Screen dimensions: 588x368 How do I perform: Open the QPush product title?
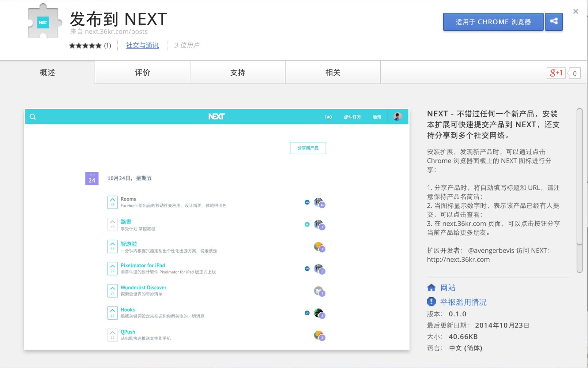coord(128,332)
